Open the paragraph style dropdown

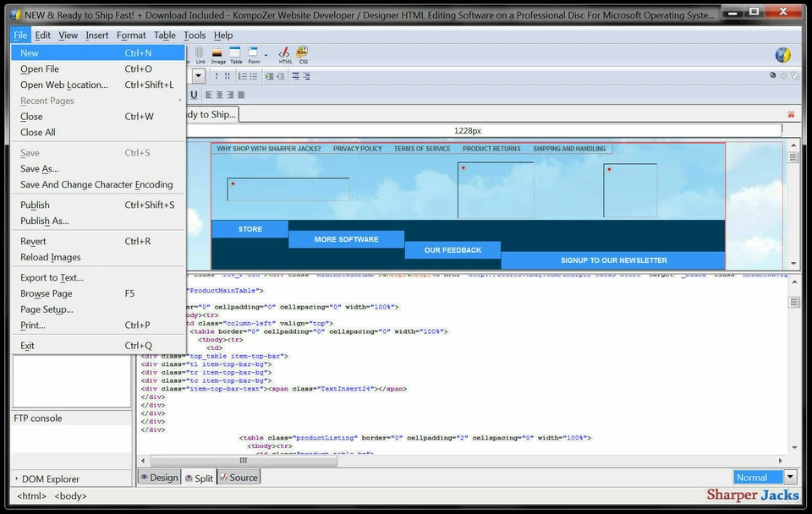[198, 75]
